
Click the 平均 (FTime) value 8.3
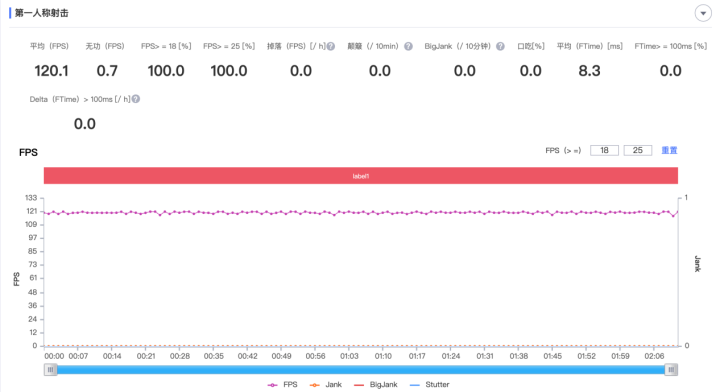click(x=589, y=71)
